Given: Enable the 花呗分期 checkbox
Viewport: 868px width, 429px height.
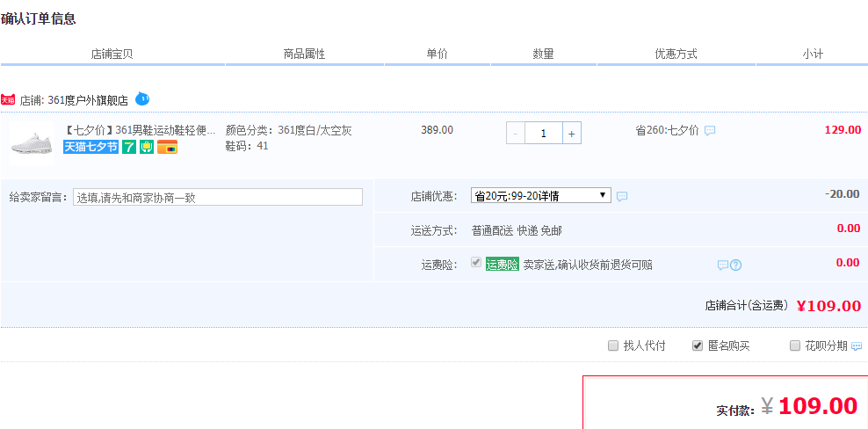Looking at the screenshot, I should (795, 345).
